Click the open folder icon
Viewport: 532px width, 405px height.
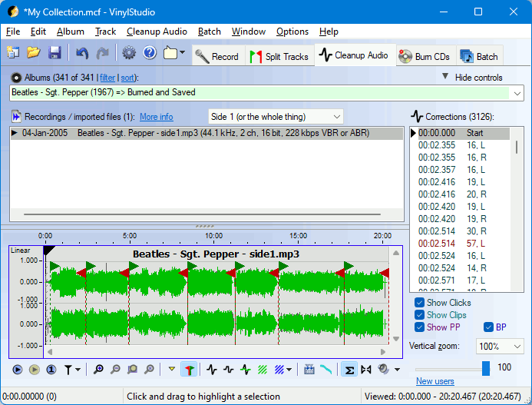(x=34, y=53)
